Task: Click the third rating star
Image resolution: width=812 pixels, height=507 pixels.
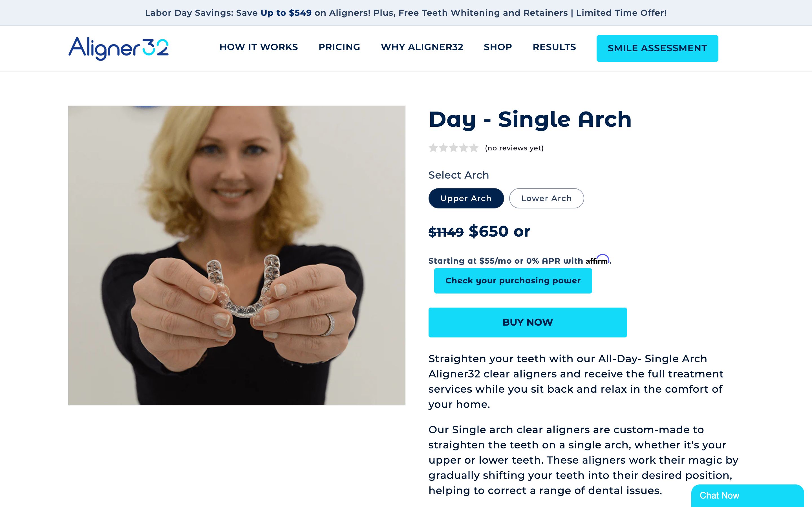Action: coord(453,148)
